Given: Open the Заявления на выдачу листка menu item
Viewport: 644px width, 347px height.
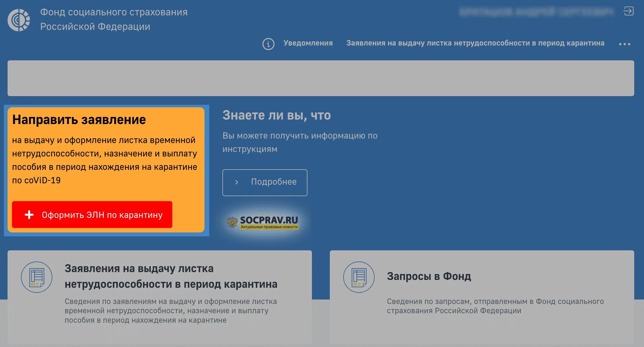Looking at the screenshot, I should click(475, 43).
